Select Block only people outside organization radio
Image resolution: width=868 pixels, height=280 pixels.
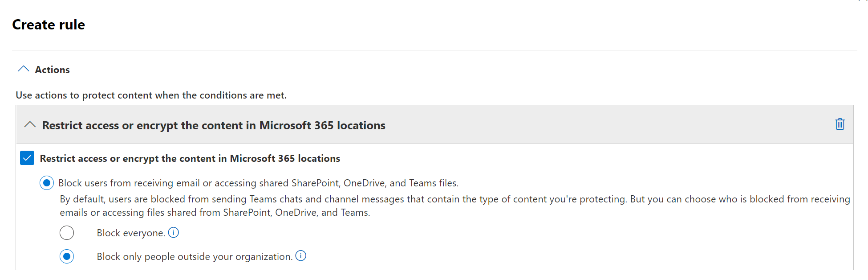(67, 256)
